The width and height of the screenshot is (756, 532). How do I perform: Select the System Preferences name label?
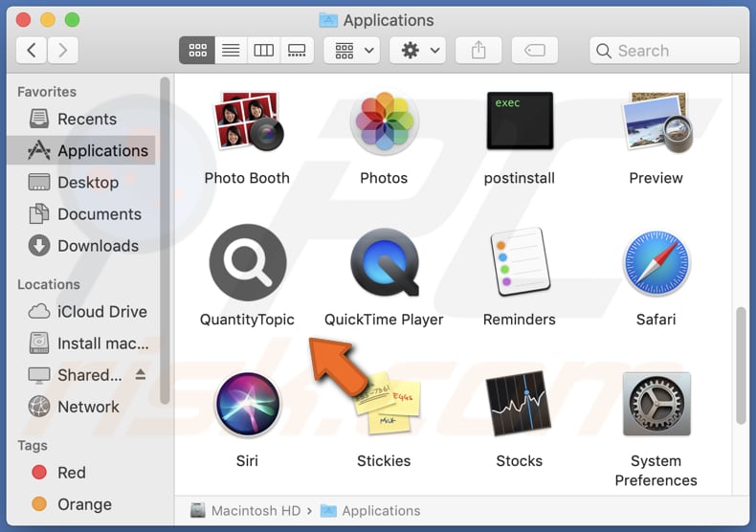pyautogui.click(x=656, y=471)
